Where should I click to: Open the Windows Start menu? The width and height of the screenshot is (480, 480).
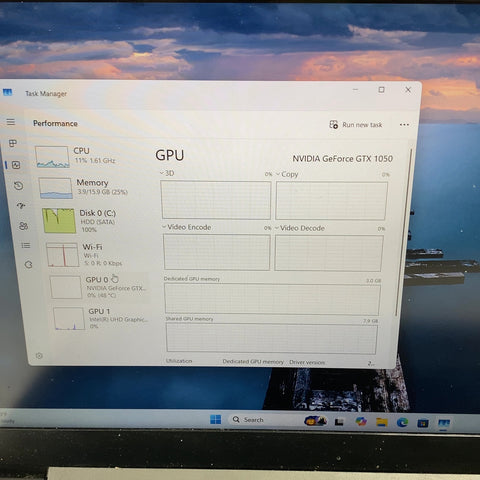[216, 419]
